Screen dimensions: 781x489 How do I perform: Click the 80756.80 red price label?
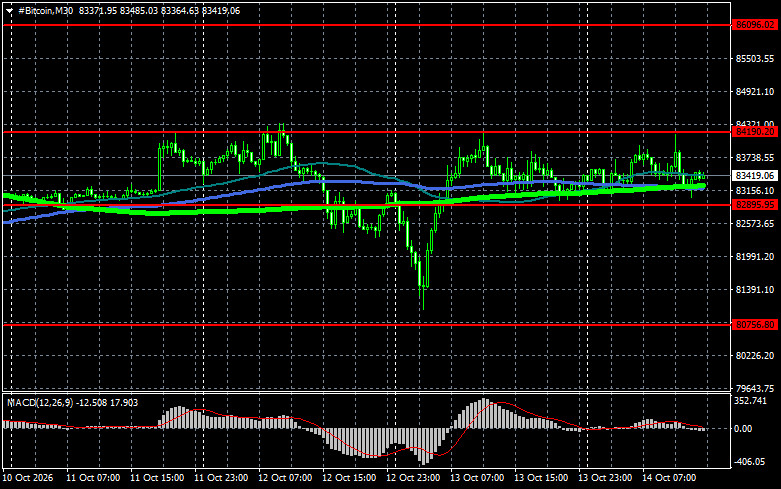click(755, 324)
